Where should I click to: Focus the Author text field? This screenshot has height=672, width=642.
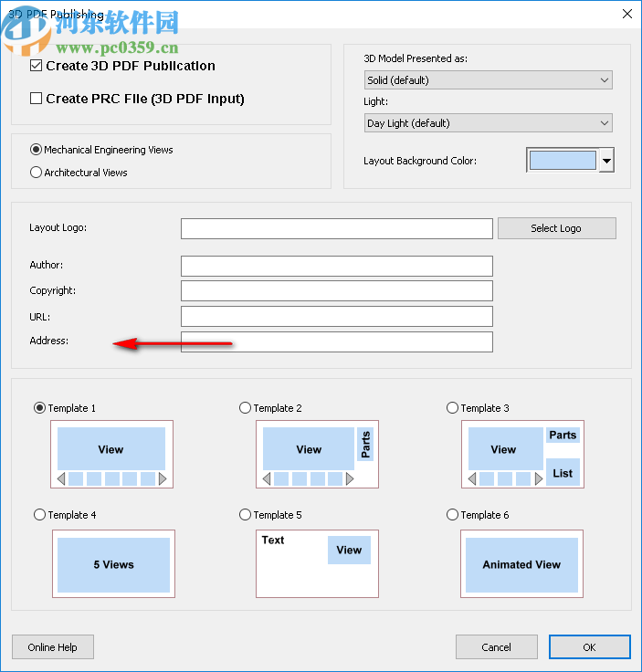pyautogui.click(x=336, y=266)
